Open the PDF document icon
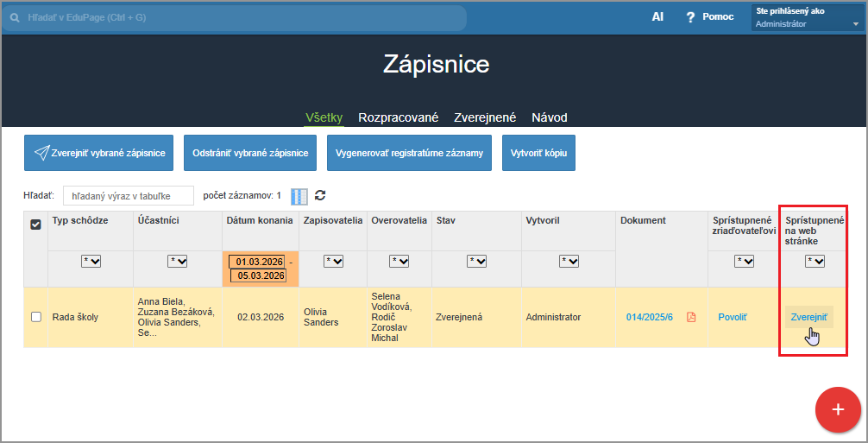 tap(691, 317)
